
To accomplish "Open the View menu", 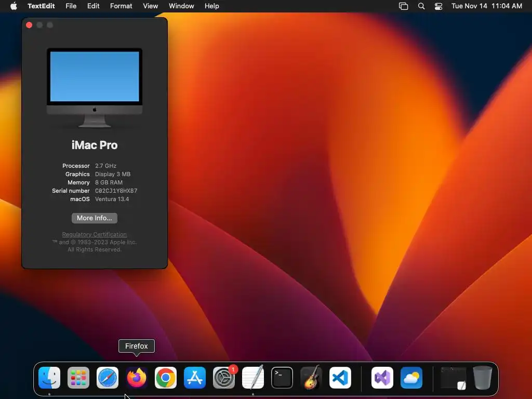I will [x=150, y=6].
